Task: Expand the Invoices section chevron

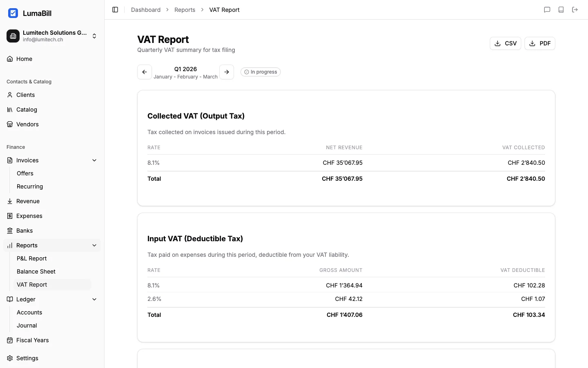Action: coord(94,160)
